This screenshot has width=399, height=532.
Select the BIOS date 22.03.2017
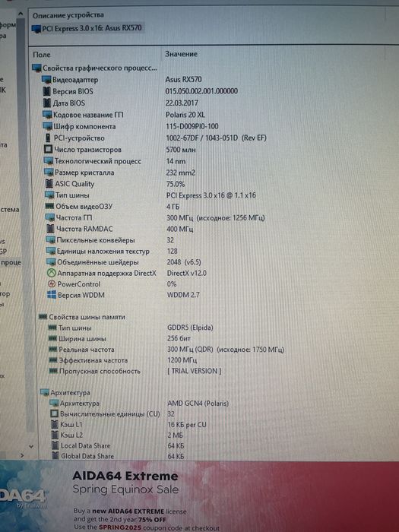point(182,103)
